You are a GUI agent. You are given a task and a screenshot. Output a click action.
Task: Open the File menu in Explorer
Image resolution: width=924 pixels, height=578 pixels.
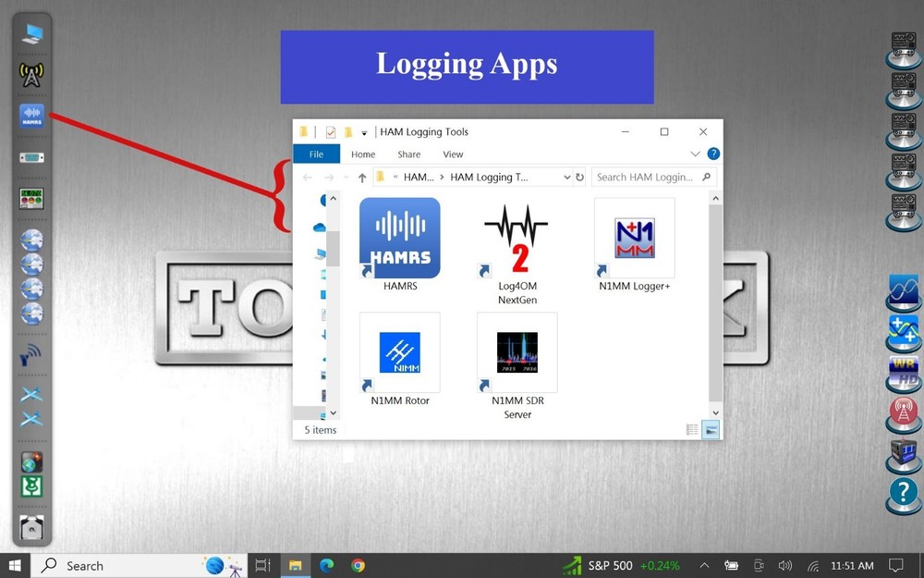pyautogui.click(x=316, y=154)
